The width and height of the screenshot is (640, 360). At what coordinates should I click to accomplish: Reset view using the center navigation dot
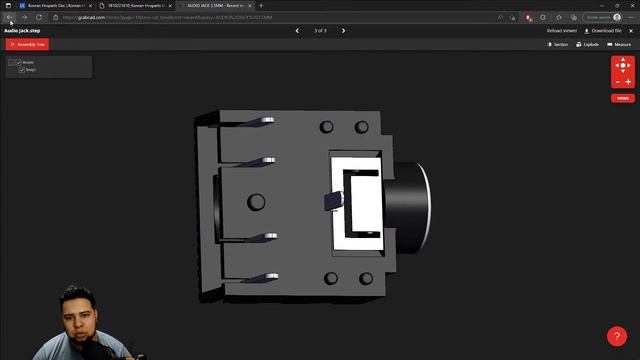click(x=623, y=65)
